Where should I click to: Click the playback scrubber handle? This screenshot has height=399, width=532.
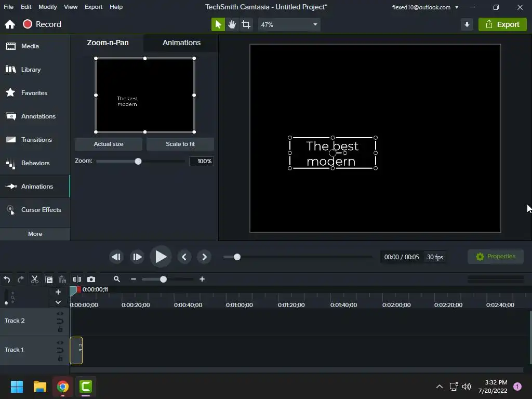237,257
